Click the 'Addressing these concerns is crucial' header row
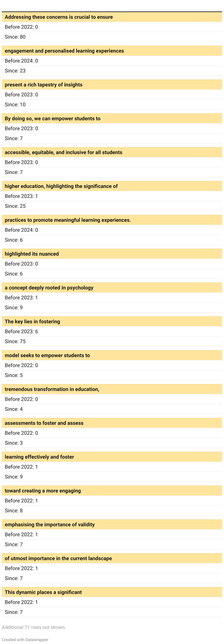The width and height of the screenshot is (224, 644). (x=112, y=17)
